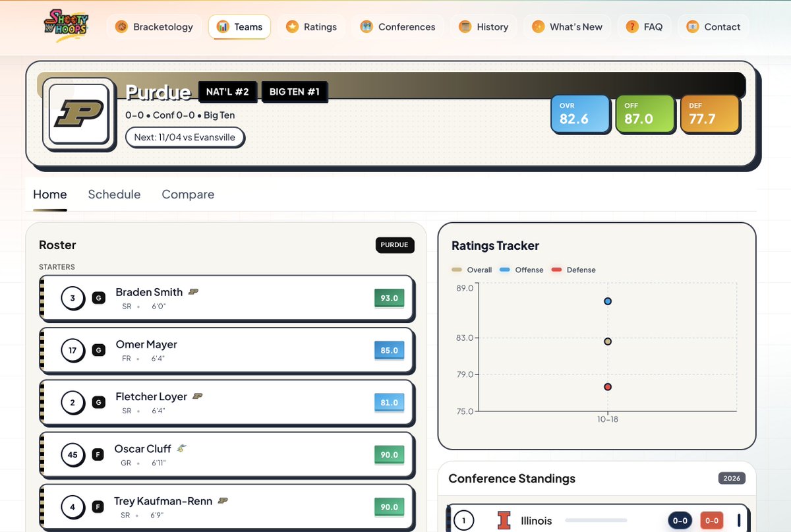
Task: Click the envelope icon beside Contact
Action: (692, 27)
